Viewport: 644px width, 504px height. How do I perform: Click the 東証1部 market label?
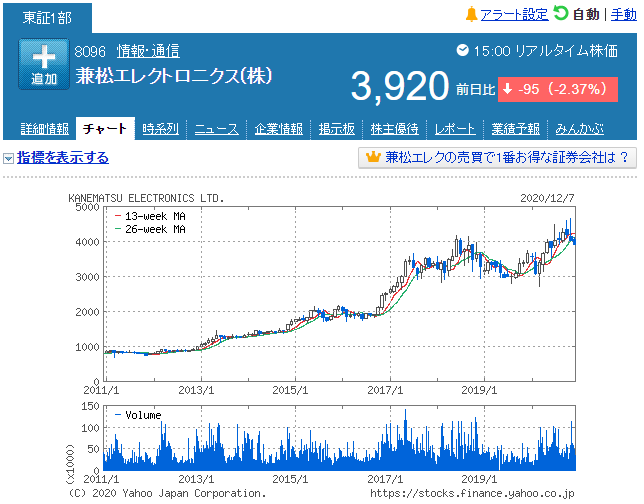[x=47, y=18]
